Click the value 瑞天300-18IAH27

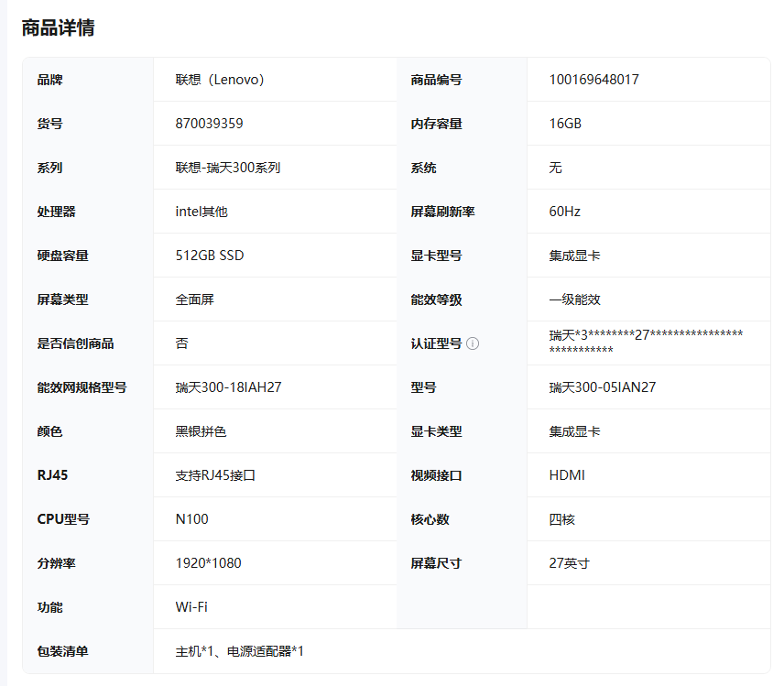point(228,388)
